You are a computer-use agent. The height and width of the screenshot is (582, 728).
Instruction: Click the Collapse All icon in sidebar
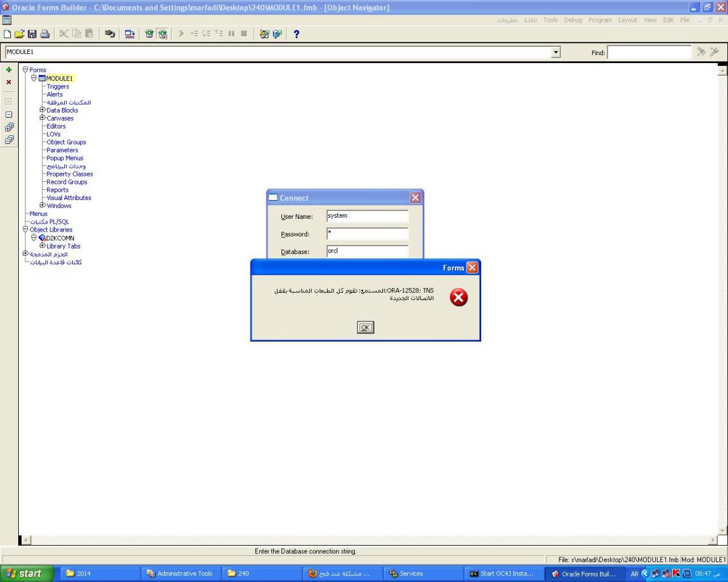tap(8, 140)
